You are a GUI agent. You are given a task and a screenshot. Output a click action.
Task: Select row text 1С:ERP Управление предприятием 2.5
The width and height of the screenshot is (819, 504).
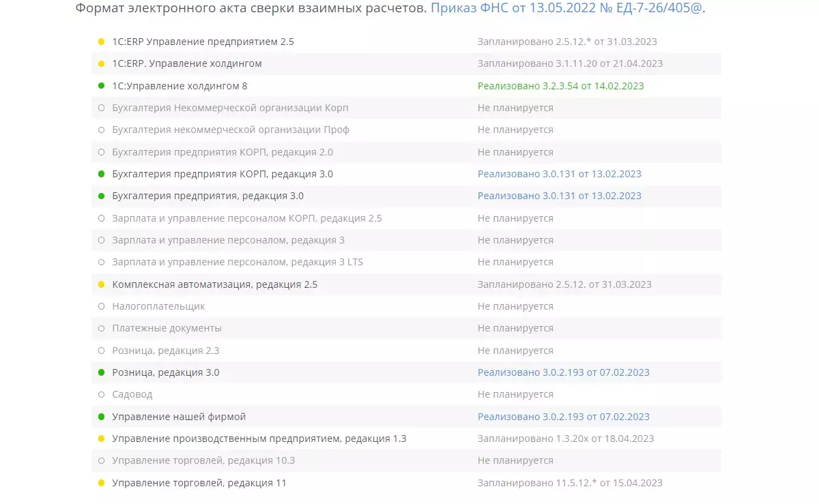coord(203,42)
